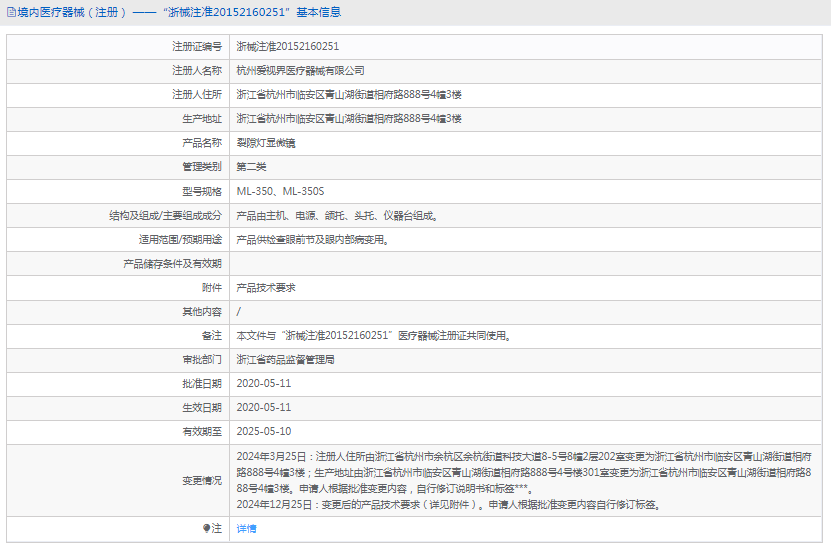Select model specification ML-350、ML-350S
This screenshot has height=548, width=831.
280,191
